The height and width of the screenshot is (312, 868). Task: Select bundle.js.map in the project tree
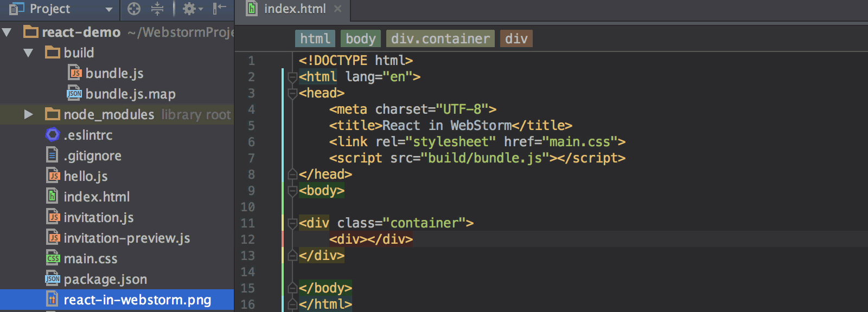[131, 94]
